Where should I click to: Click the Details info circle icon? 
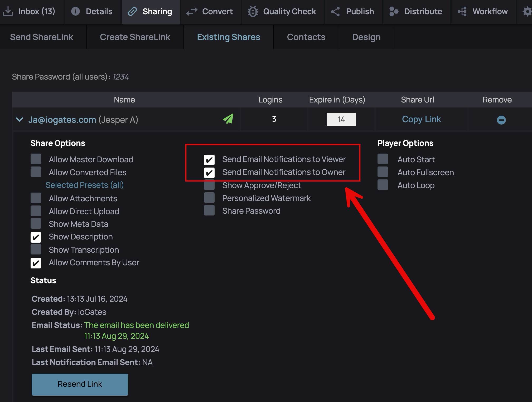[x=75, y=11]
